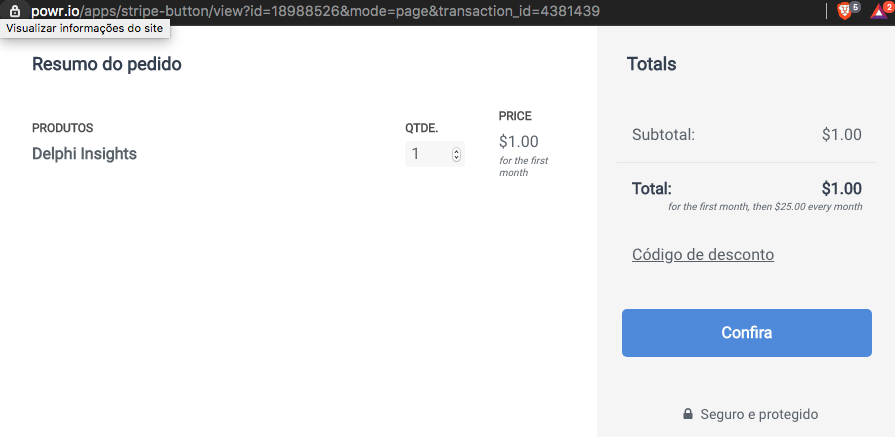Click the Subtotal $1.00 amount
The width and height of the screenshot is (895, 437).
tap(841, 135)
